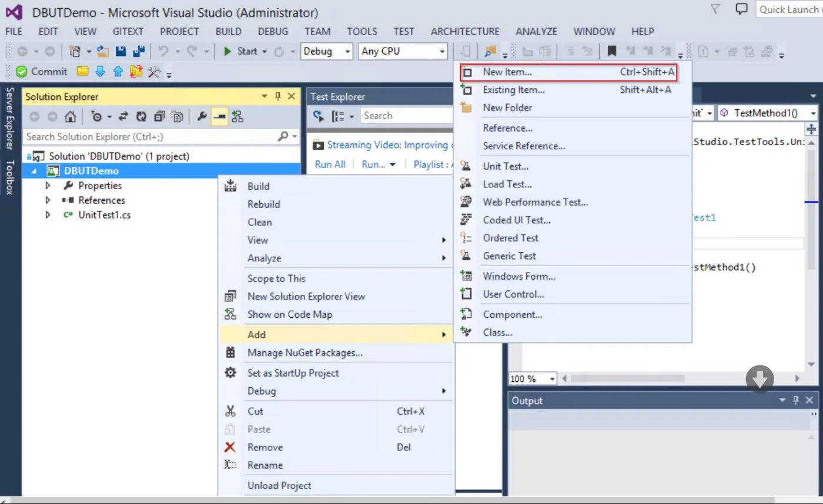The height and width of the screenshot is (504, 823).
Task: Expand the Properties tree node
Action: click(x=48, y=186)
